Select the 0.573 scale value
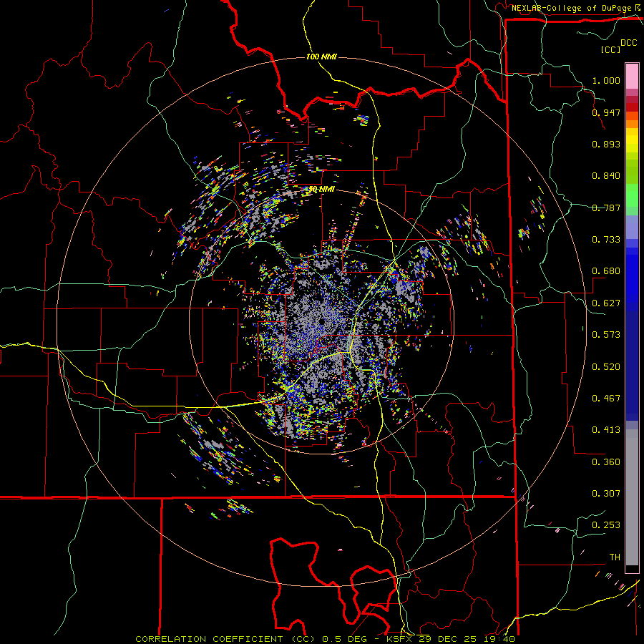Screen dimensions: 644x644 tap(606, 335)
